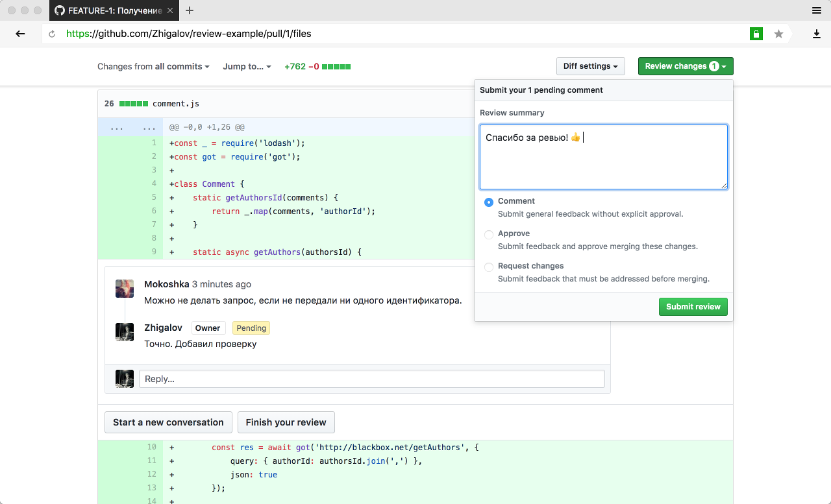Expand the Diff settings dropdown
This screenshot has height=504, width=831.
tap(591, 66)
